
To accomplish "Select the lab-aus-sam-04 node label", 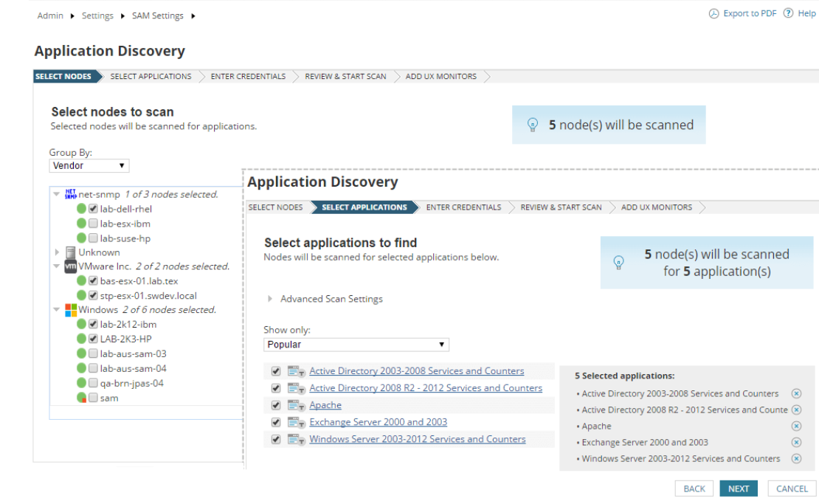I will (x=134, y=368).
